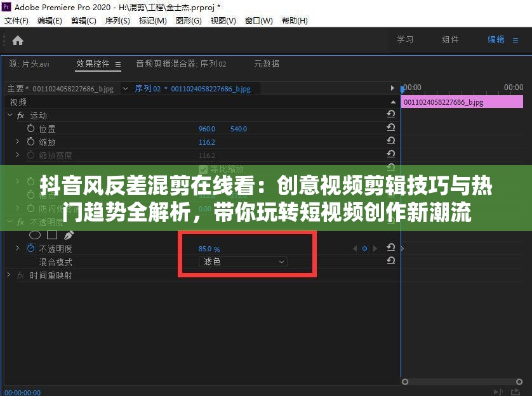Reset the 运动 (Motion) effect
The width and height of the screenshot is (532, 396).
tap(391, 115)
